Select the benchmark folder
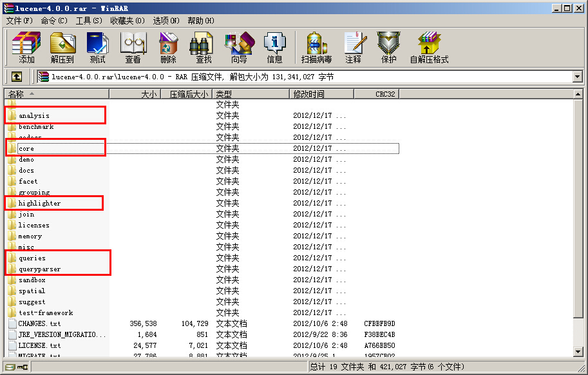The height and width of the screenshot is (375, 588). pyautogui.click(x=36, y=127)
